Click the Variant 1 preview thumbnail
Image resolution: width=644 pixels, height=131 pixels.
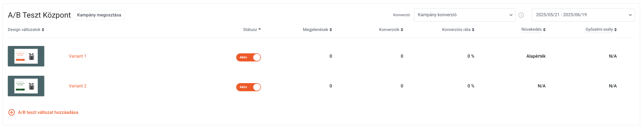point(26,56)
